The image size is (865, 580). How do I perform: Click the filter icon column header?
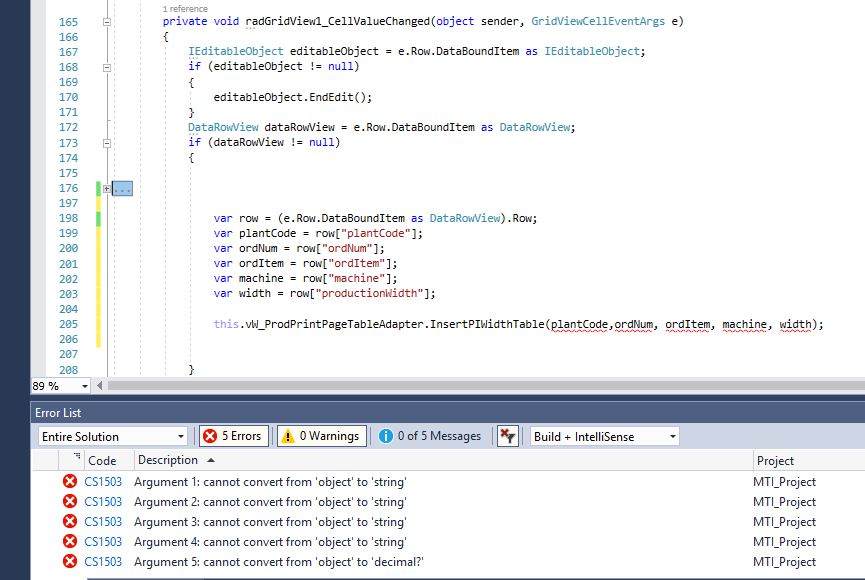tap(77, 457)
